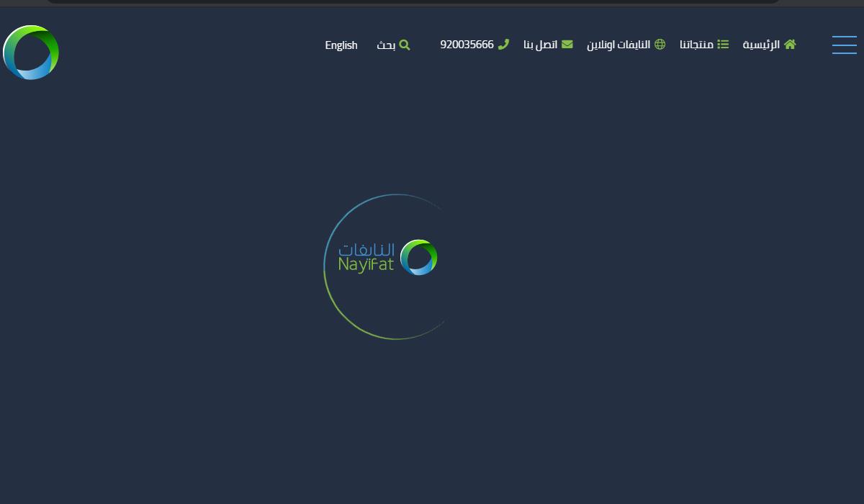This screenshot has height=504, width=864.
Task: Switch language to English
Action: pyautogui.click(x=341, y=45)
